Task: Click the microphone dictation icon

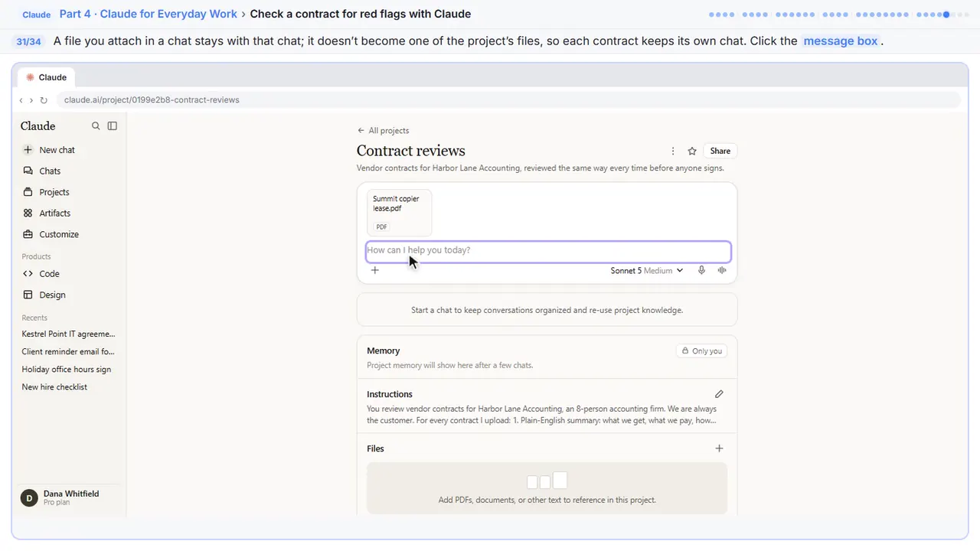Action: [701, 270]
